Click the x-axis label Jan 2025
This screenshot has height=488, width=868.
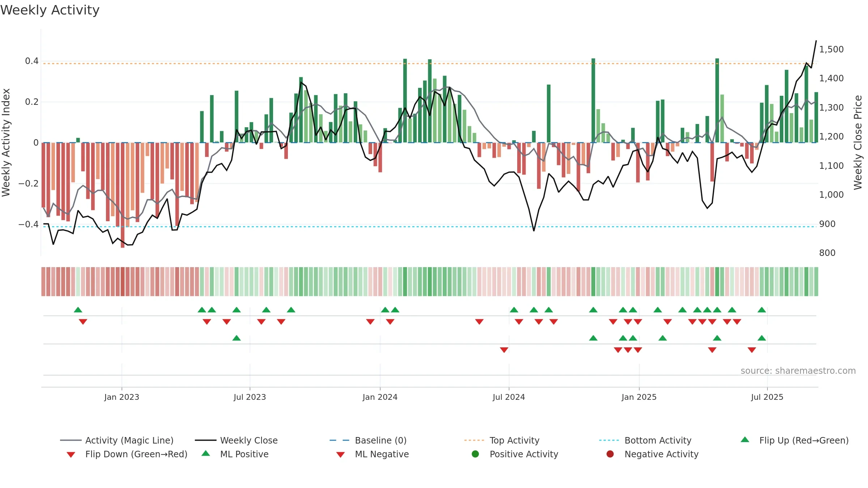[639, 397]
